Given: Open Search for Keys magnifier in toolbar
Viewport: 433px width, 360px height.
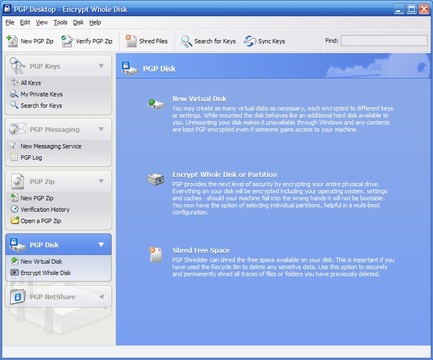Looking at the screenshot, I should coord(186,41).
